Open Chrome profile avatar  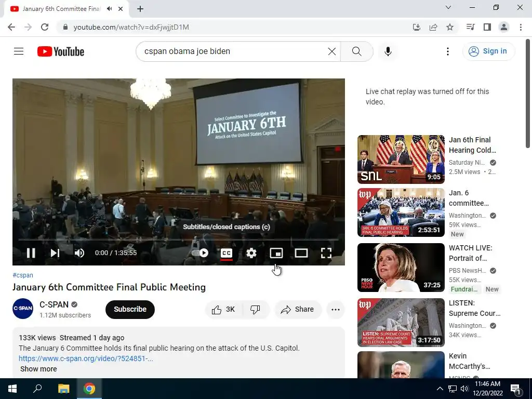503,27
